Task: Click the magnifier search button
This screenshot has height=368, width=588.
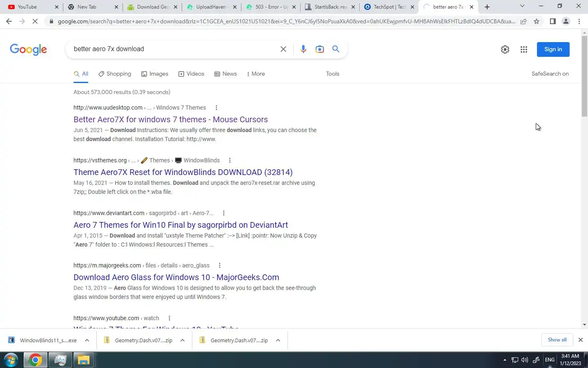Action: click(x=336, y=49)
